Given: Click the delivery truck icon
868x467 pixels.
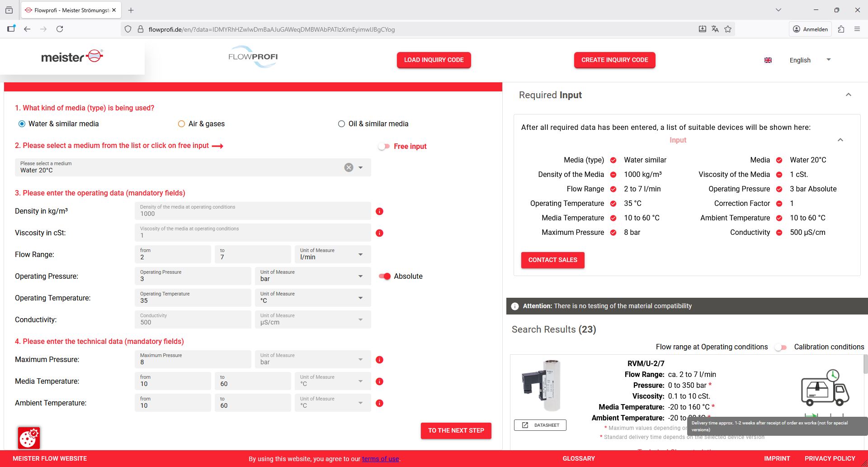Looking at the screenshot, I should click(x=825, y=389).
